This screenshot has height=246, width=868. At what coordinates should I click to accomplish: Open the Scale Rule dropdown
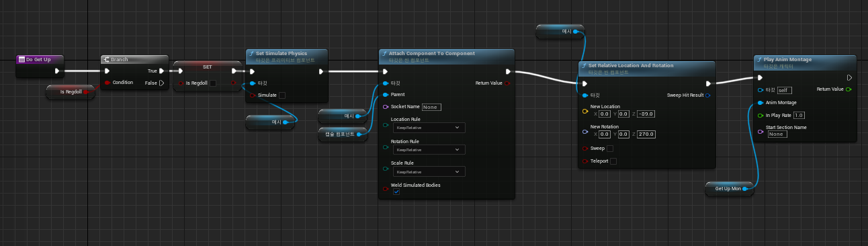tap(429, 171)
